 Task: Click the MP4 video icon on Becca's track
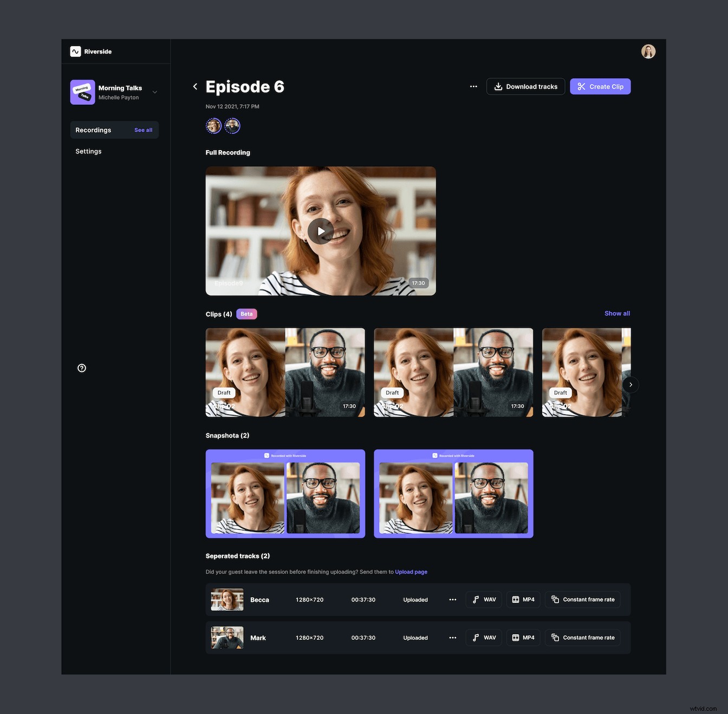click(515, 600)
